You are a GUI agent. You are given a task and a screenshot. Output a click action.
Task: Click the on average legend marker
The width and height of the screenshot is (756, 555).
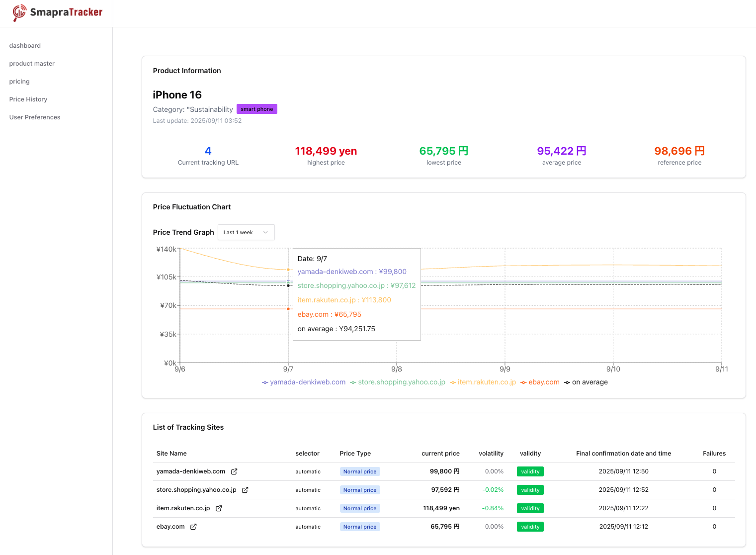point(566,382)
